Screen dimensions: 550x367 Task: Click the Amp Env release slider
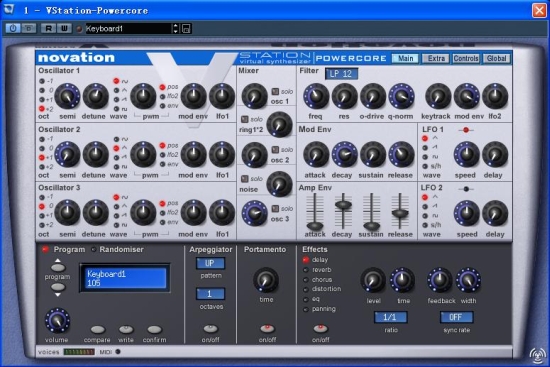point(400,213)
